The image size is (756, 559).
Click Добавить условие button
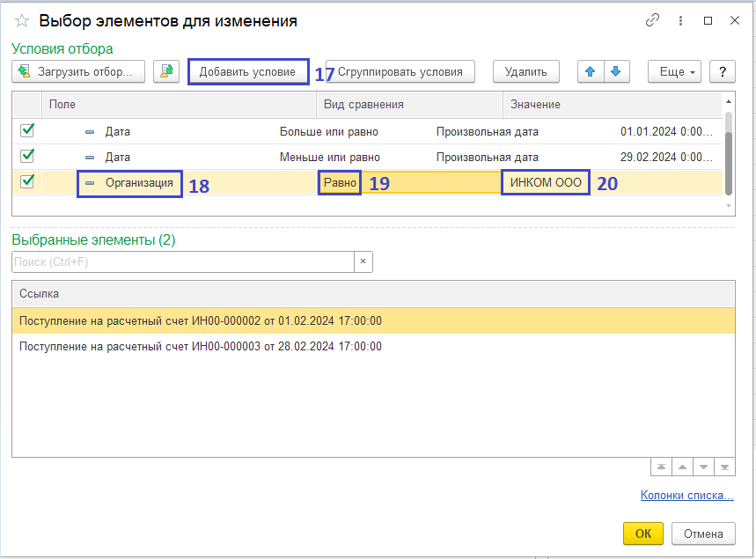[248, 71]
